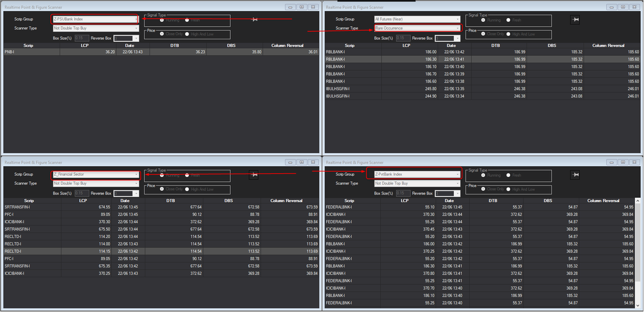
Task: Click the Box Size(%) field in the Z_Financial Sector scanner
Action: coord(82,193)
